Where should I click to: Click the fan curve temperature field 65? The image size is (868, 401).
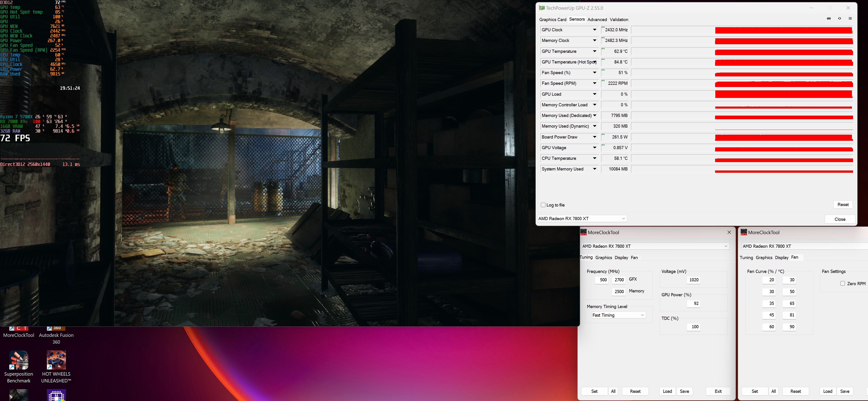[789, 304]
